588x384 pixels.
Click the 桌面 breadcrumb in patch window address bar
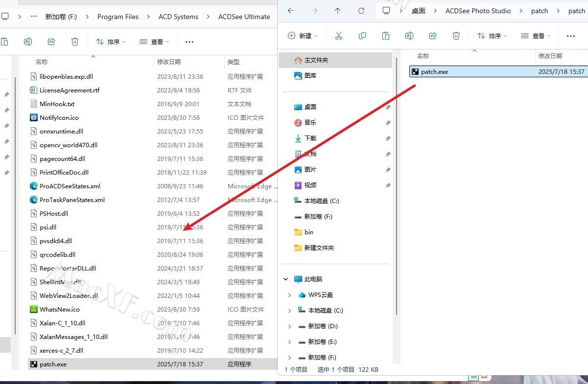click(x=419, y=11)
